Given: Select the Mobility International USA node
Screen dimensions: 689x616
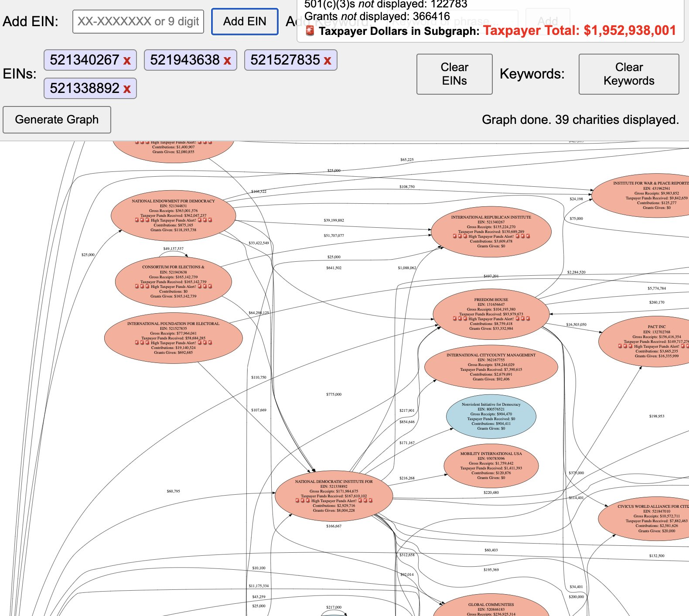Looking at the screenshot, I should 491,465.
